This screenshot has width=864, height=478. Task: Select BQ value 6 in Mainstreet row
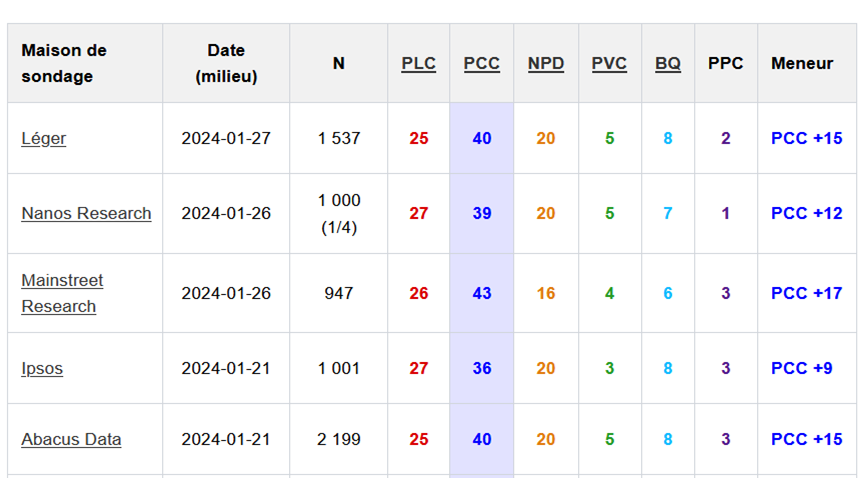pyautogui.click(x=668, y=293)
